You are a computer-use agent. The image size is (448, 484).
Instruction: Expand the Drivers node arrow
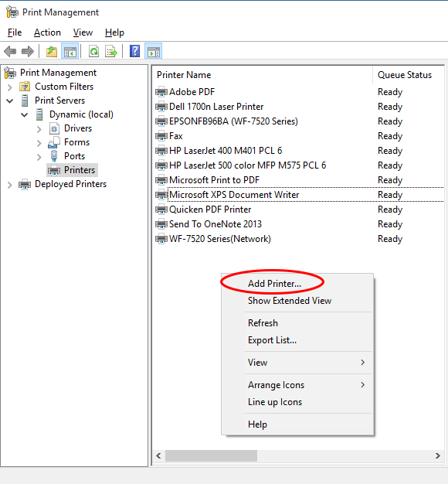point(39,129)
